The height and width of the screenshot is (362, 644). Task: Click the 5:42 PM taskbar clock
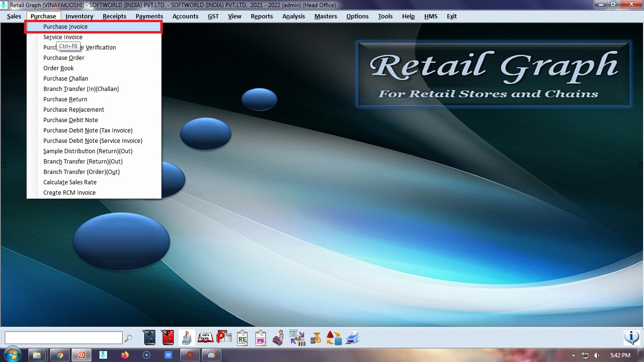click(619, 355)
